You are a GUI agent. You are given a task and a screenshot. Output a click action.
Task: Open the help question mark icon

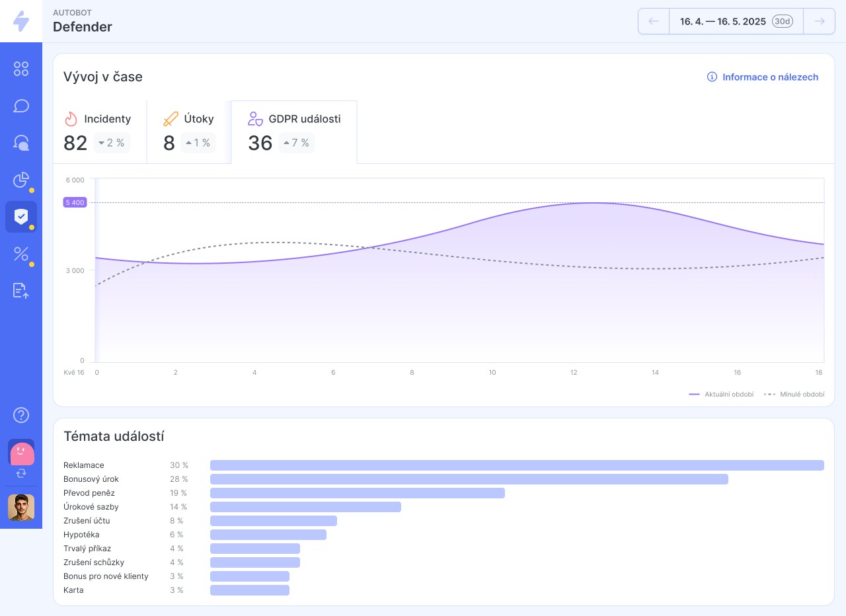coord(21,415)
